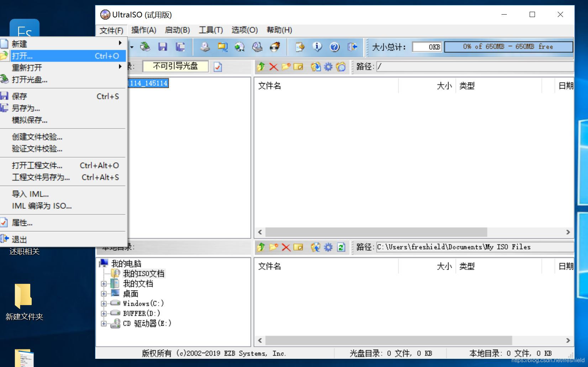Expand the CD 驱动器(E:) node

tap(104, 324)
